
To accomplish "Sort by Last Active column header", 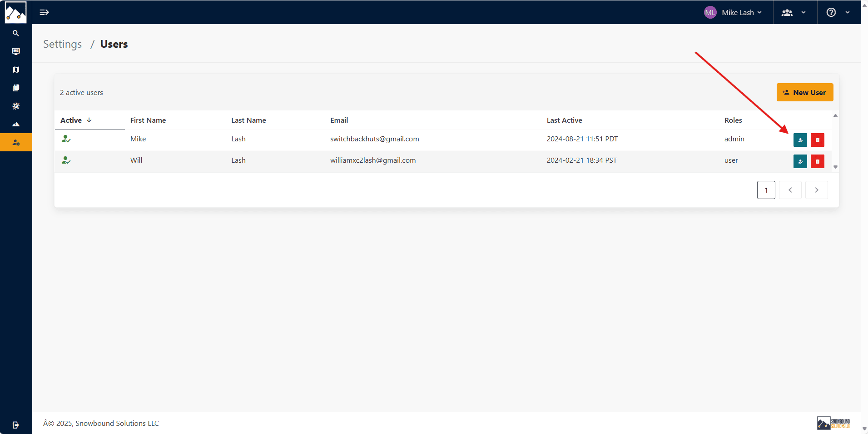I will [x=564, y=120].
